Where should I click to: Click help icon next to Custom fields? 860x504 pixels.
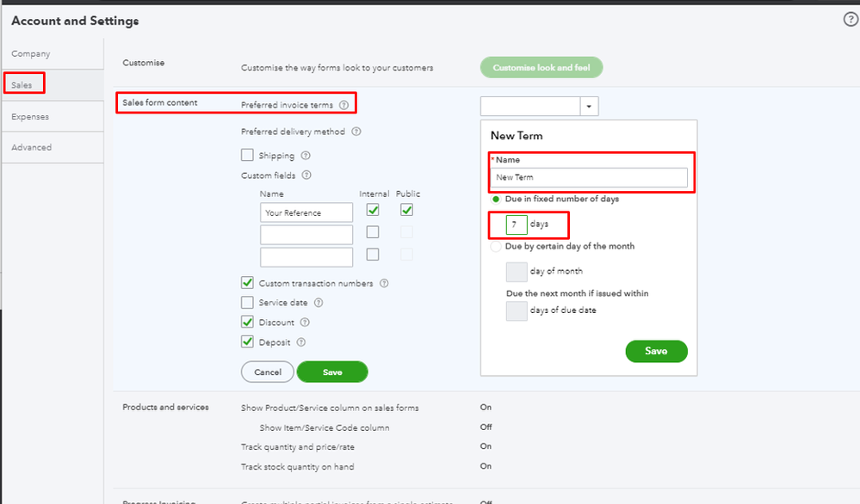[307, 175]
